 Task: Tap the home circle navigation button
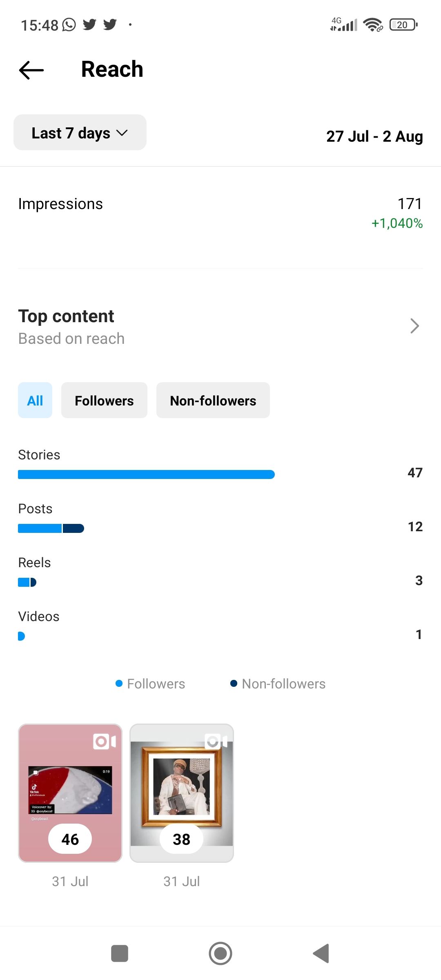pyautogui.click(x=220, y=953)
